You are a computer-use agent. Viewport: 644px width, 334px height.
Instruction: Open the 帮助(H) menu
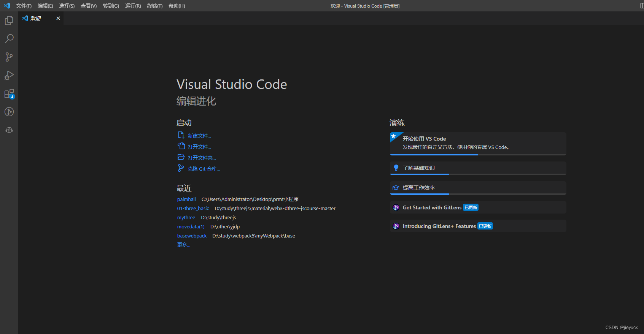(x=177, y=6)
